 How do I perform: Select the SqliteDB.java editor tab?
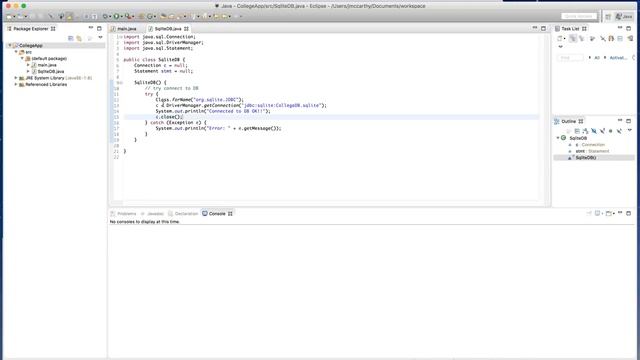pyautogui.click(x=168, y=29)
